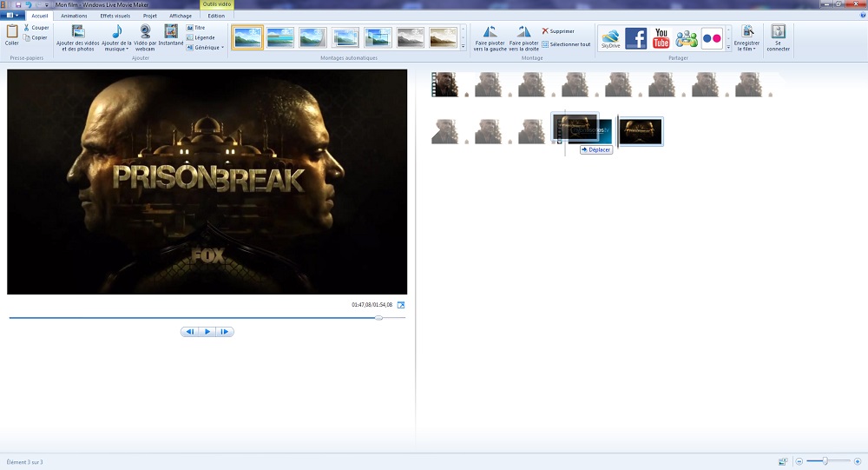Share film to SkyDrive
The width and height of the screenshot is (868, 470).
click(610, 38)
